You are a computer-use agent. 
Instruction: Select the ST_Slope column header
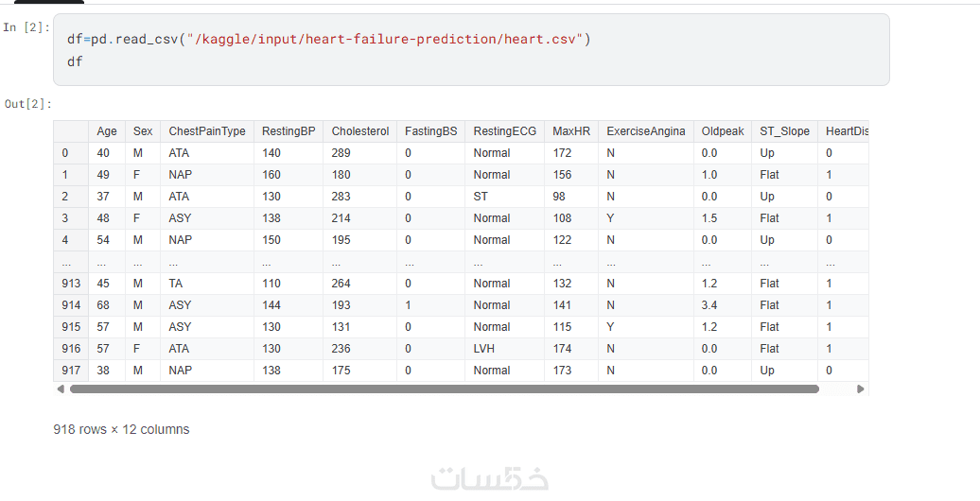pyautogui.click(x=784, y=131)
